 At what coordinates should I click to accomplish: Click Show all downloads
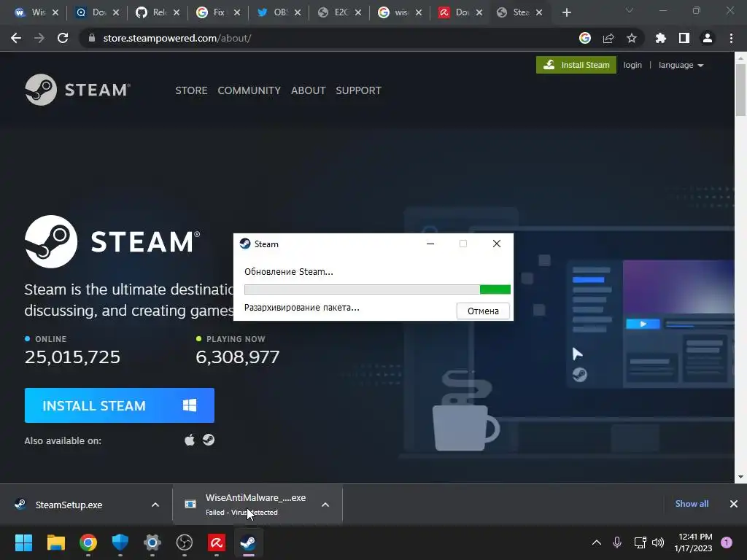click(692, 504)
